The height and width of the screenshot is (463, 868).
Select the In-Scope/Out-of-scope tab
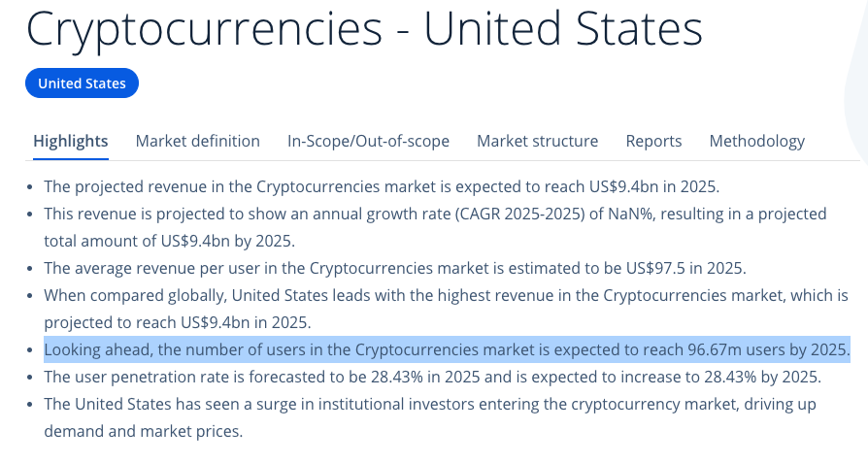point(368,141)
